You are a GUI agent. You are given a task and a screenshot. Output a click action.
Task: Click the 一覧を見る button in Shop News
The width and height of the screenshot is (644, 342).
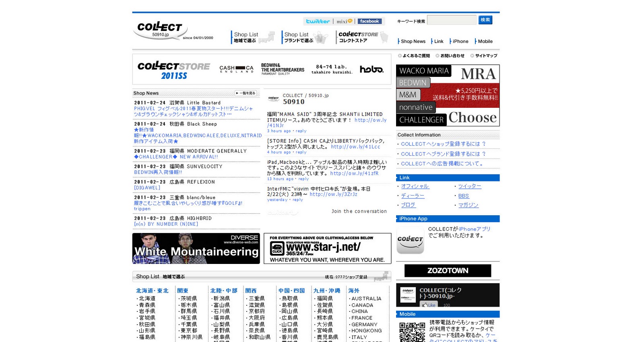(246, 93)
